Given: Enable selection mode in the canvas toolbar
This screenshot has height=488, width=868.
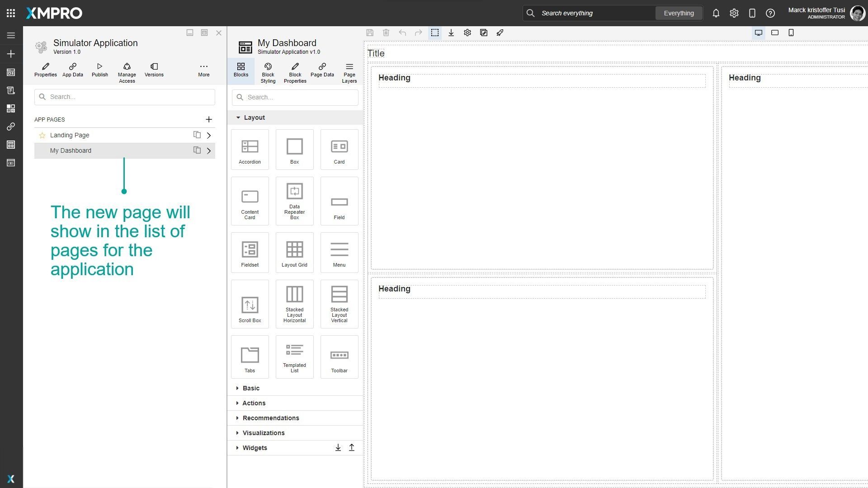Looking at the screenshot, I should (x=434, y=33).
